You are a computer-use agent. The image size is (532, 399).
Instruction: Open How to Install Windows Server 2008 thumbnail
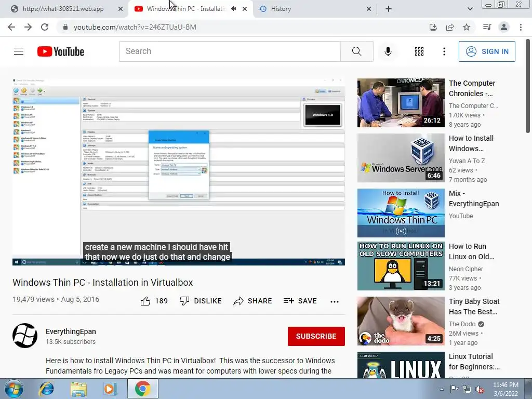(401, 158)
